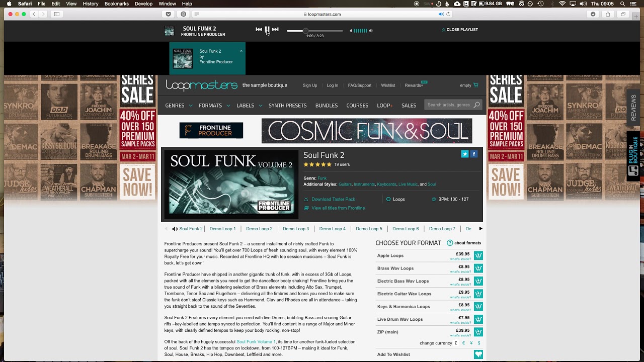Share Soul Funk 2 on Twitter
Viewport: 644px width, 362px height.
click(x=465, y=154)
